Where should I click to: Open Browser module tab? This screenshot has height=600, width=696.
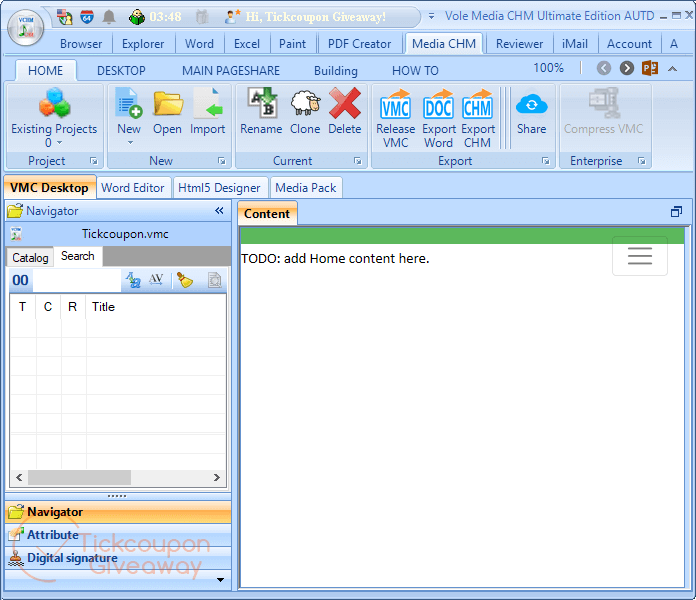click(81, 44)
